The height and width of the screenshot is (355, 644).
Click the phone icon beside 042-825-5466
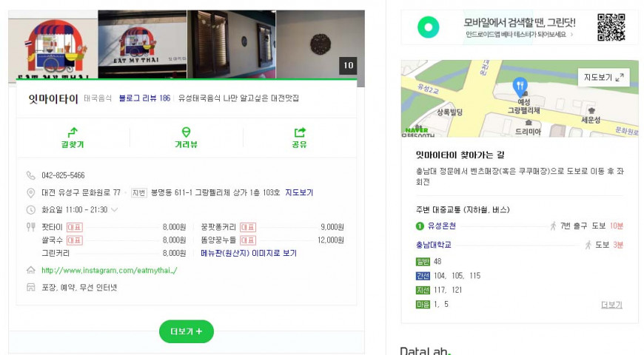click(x=31, y=176)
